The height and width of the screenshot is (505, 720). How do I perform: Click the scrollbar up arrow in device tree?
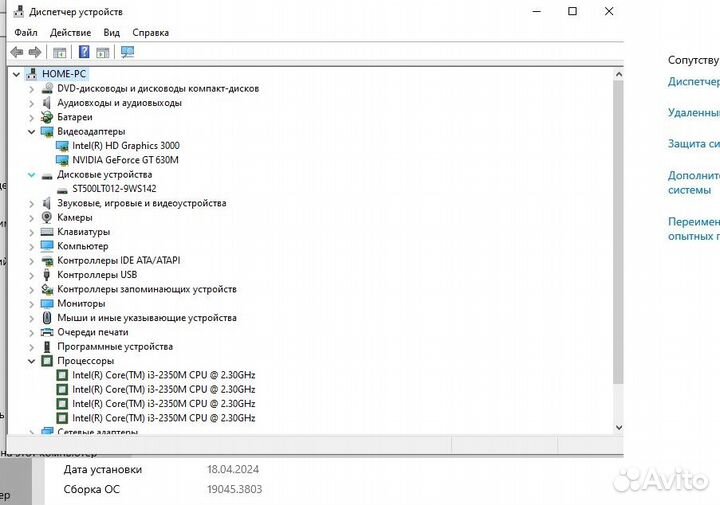619,74
